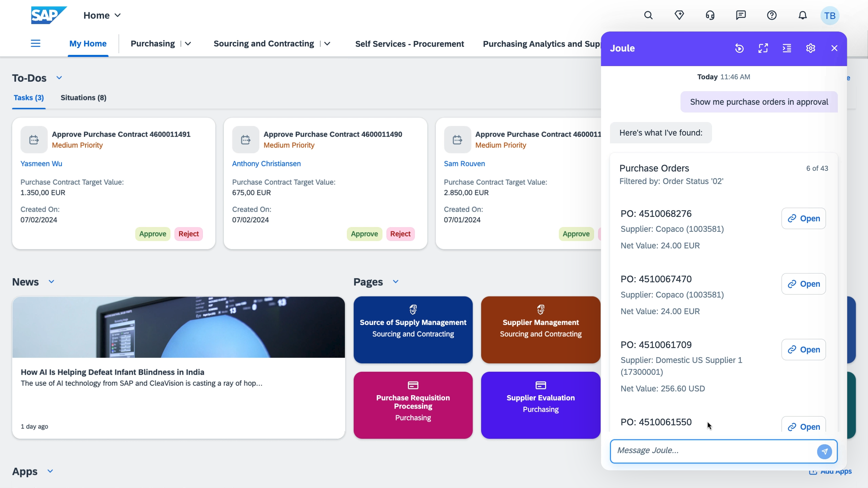The width and height of the screenshot is (868, 488).
Task: Approve Purchase Contract 4600011491
Action: [153, 234]
